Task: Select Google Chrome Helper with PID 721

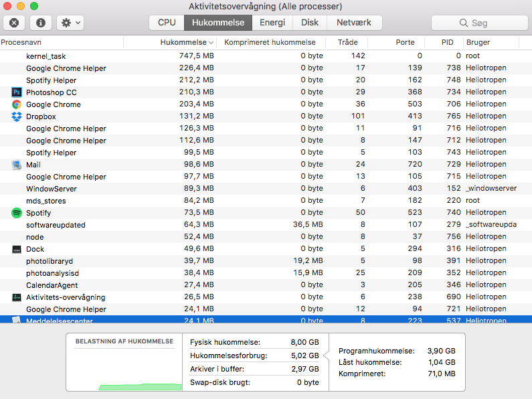Action: 266,309
